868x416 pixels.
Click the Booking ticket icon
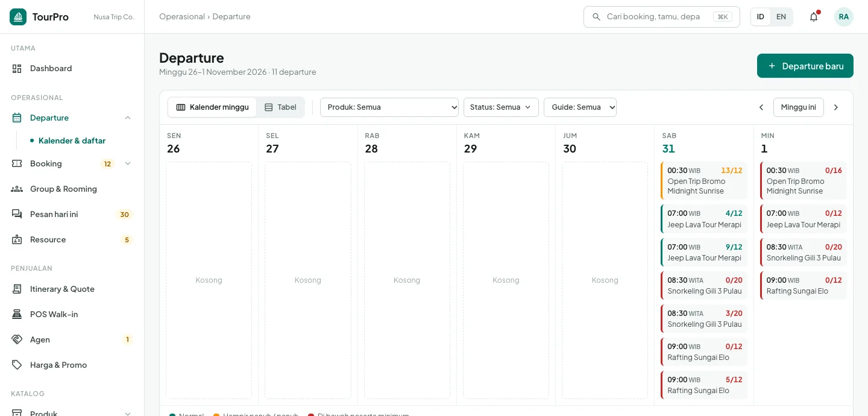point(17,164)
